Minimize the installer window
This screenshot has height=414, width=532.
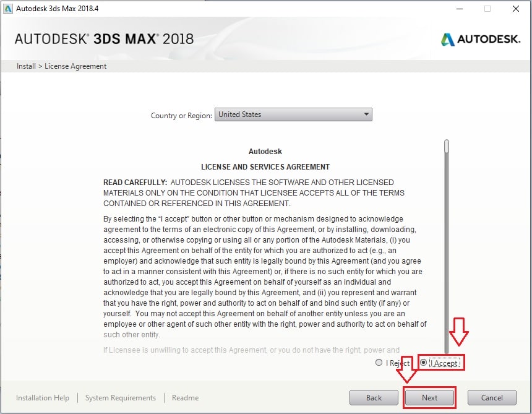(x=460, y=9)
